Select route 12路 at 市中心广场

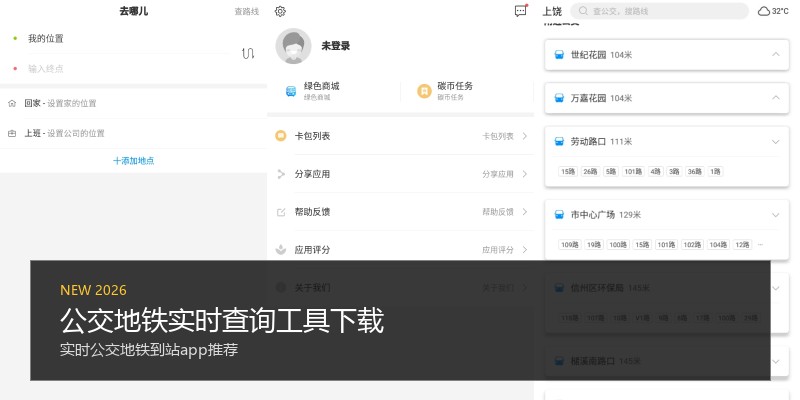click(742, 245)
